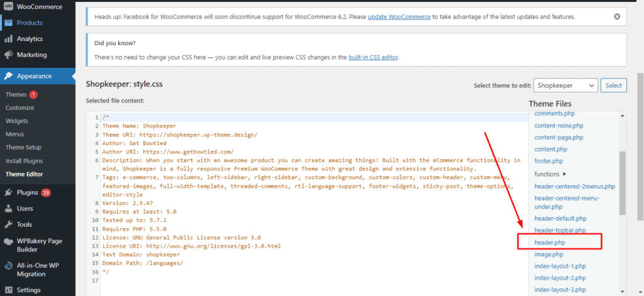Screen dimensions: 644x296
Task: Click the Users person icon
Action: pyautogui.click(x=8, y=209)
